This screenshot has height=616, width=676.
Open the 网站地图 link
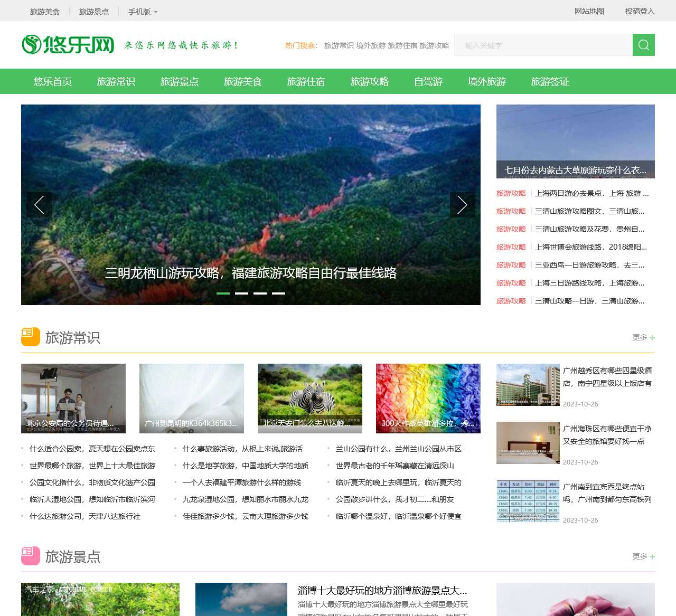pyautogui.click(x=589, y=11)
